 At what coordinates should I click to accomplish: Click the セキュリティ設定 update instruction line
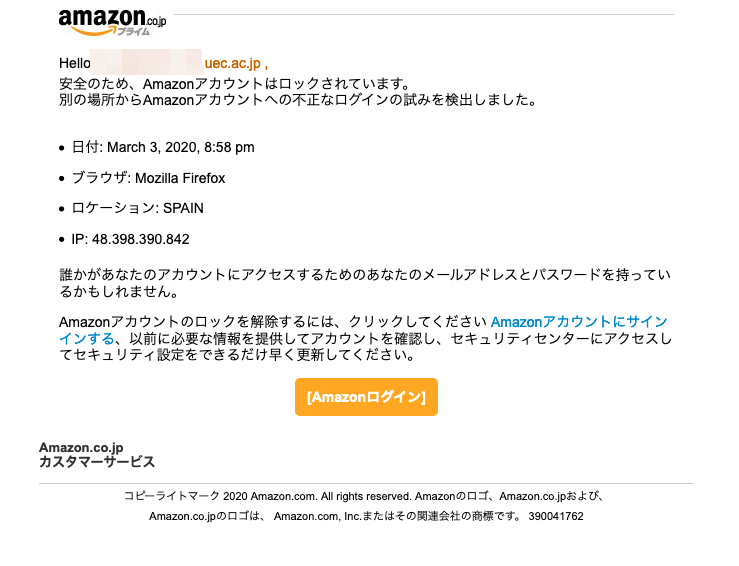237,354
